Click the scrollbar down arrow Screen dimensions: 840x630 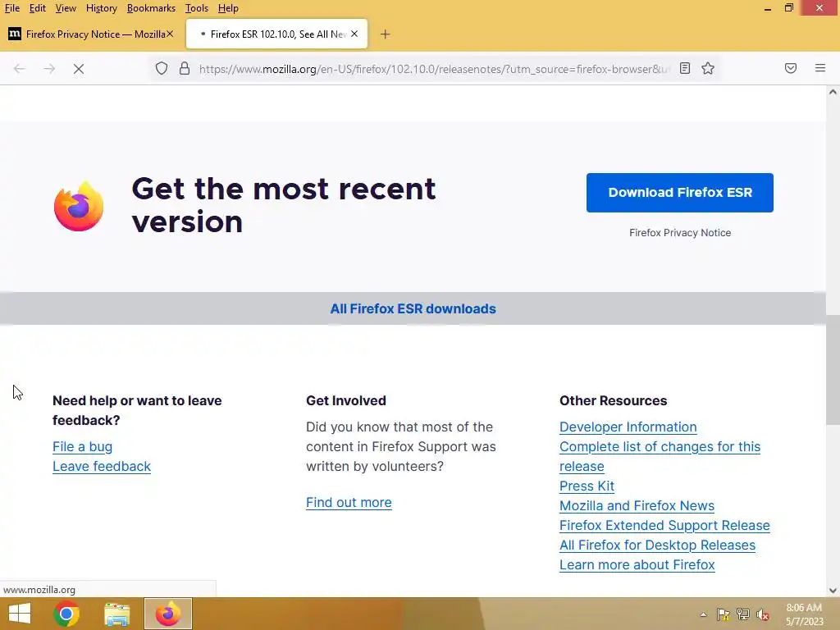(833, 591)
